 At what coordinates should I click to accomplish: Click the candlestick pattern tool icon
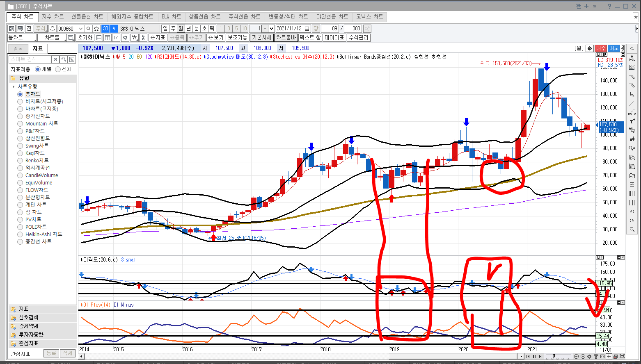point(632,139)
